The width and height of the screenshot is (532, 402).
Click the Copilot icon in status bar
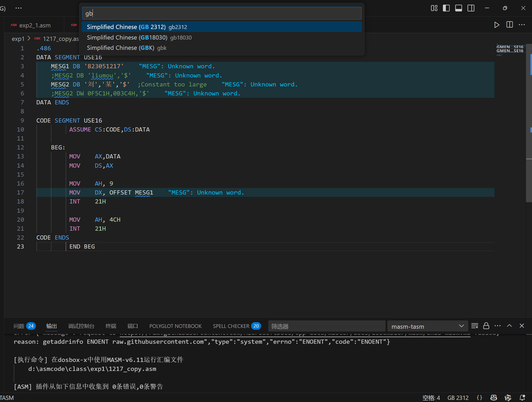click(494, 398)
